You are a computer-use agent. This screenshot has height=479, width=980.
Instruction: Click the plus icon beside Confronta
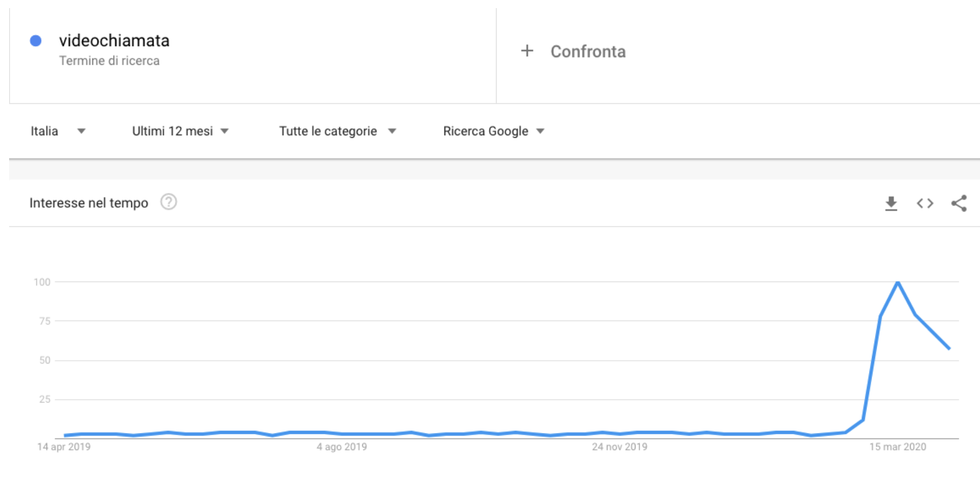click(527, 51)
